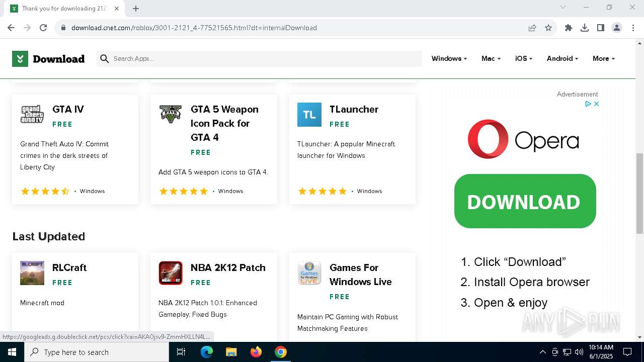
Task: Click the NBA 2K12 Patch icon
Action: [x=171, y=273]
